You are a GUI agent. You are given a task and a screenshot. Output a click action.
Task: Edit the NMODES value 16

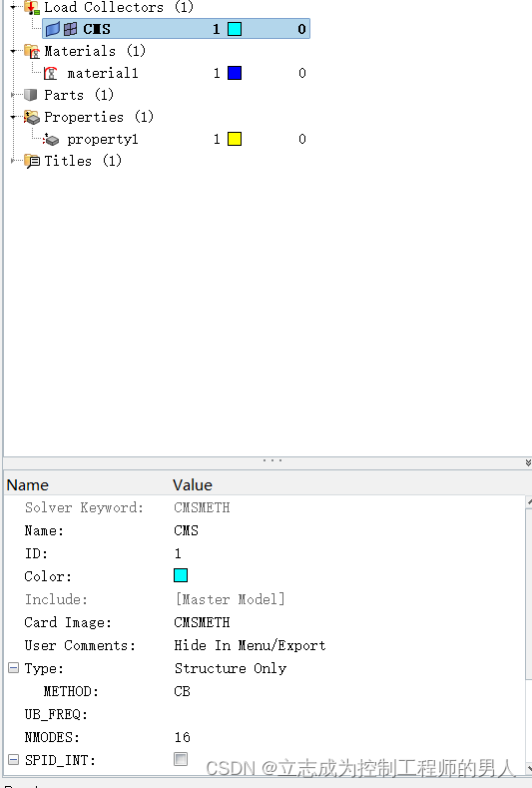tap(182, 737)
